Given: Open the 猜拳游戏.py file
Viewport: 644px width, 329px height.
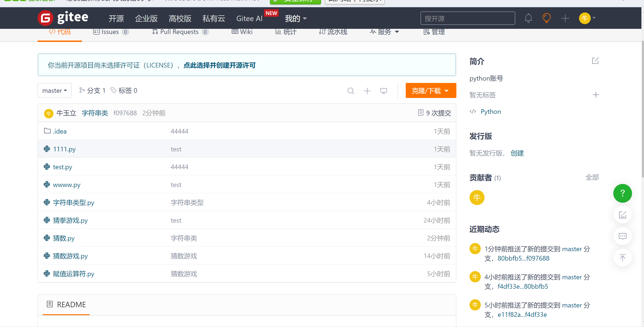Looking at the screenshot, I should coord(70,220).
